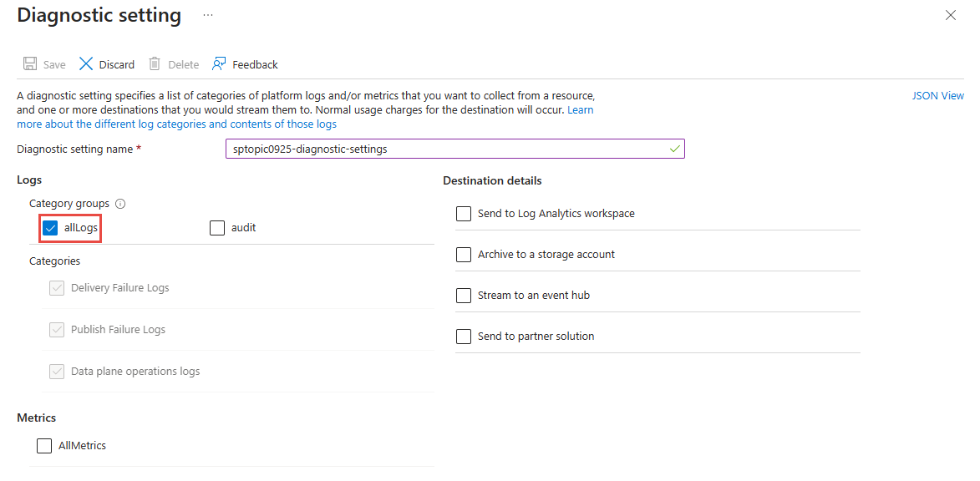Viewport: 980px width, 481px height.
Task: Open the Feedback icon
Action: pos(218,63)
